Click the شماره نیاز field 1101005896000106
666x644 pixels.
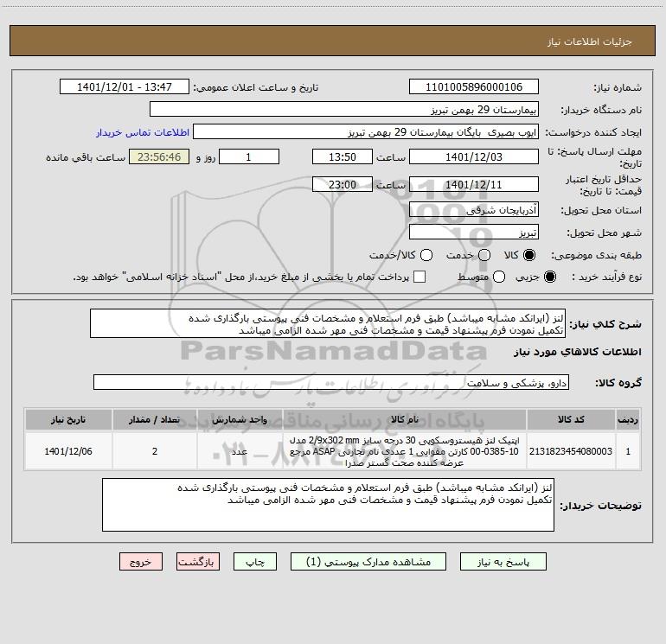tap(474, 87)
